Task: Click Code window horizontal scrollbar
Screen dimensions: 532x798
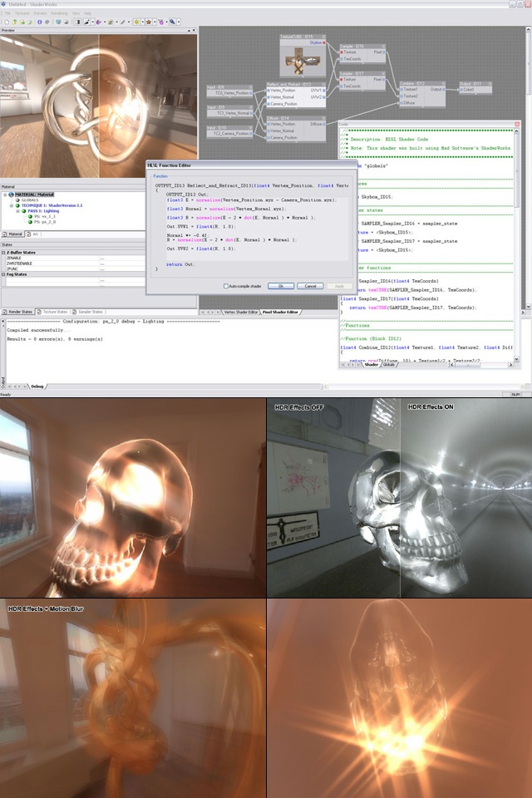Action: [x=481, y=365]
